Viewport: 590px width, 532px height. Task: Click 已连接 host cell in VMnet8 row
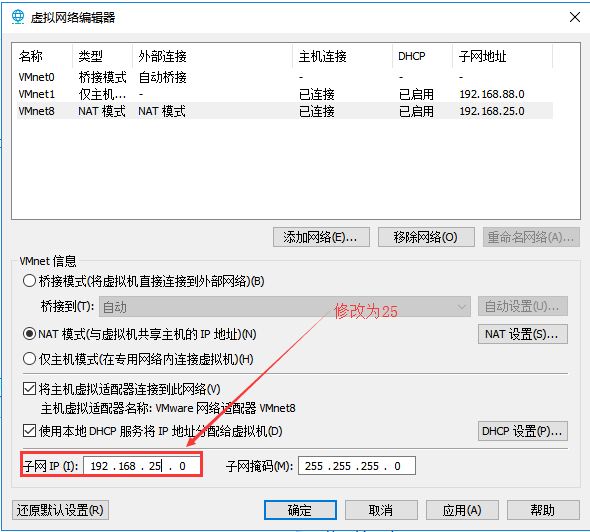click(x=316, y=111)
